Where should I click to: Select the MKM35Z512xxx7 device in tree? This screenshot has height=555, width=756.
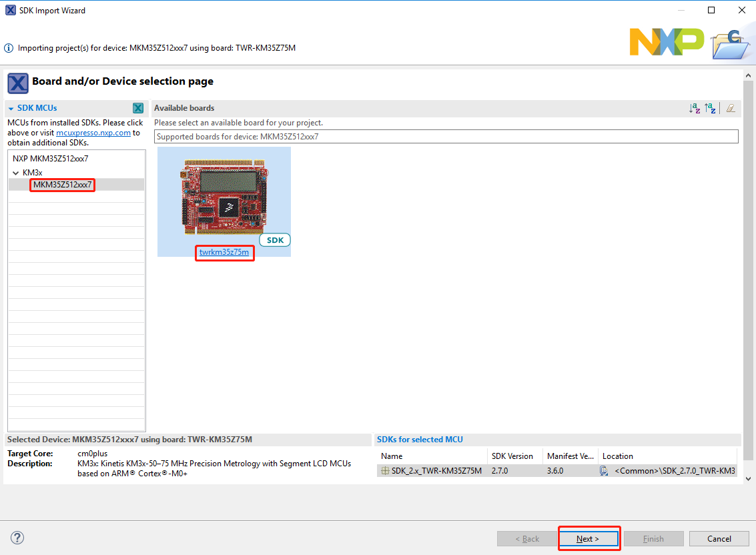(x=63, y=185)
